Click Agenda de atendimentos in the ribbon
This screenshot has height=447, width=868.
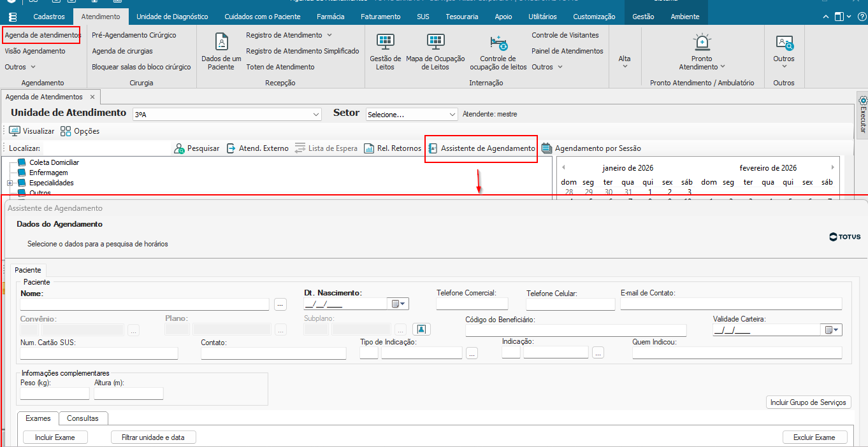click(x=42, y=35)
